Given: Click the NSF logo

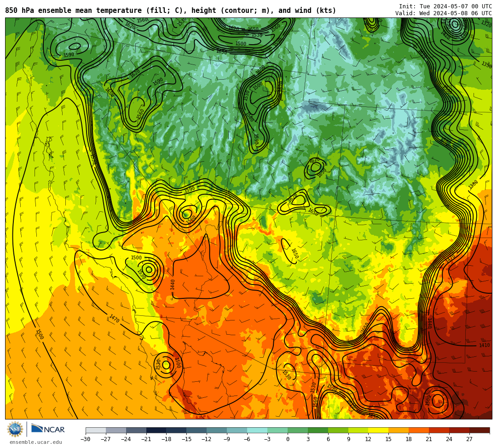Looking at the screenshot, I should point(15,430).
